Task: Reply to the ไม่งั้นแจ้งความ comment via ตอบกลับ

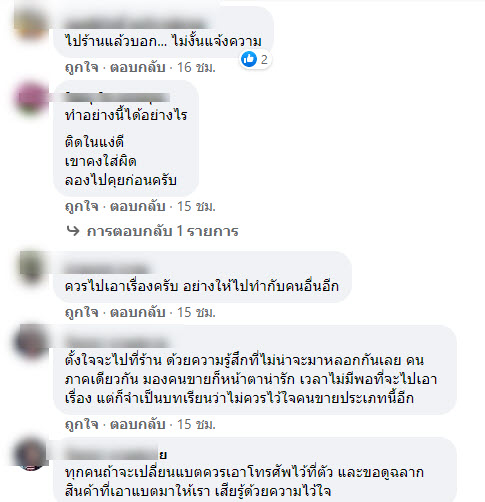Action: coord(138,67)
